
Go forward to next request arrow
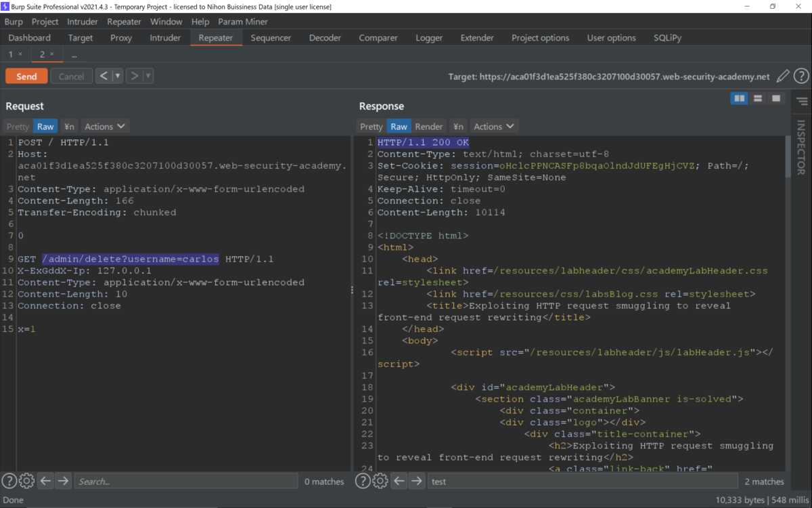134,76
